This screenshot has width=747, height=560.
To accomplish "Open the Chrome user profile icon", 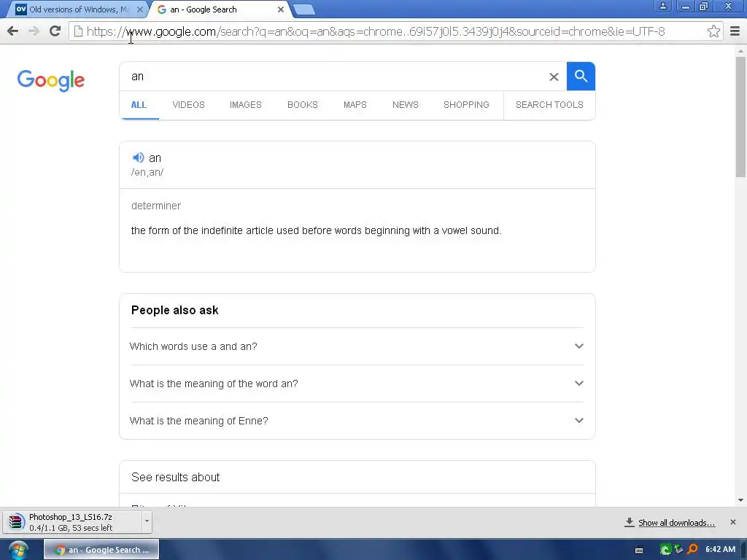I will (x=662, y=6).
